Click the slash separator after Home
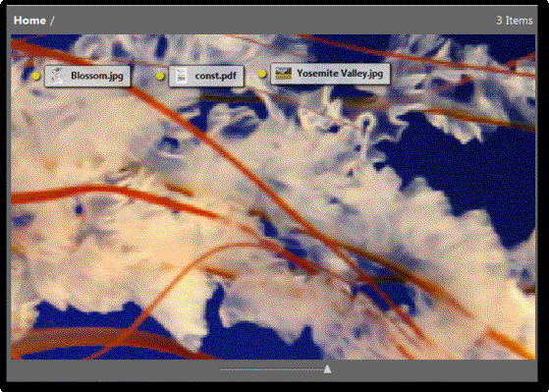The image size is (549, 392). click(x=52, y=21)
